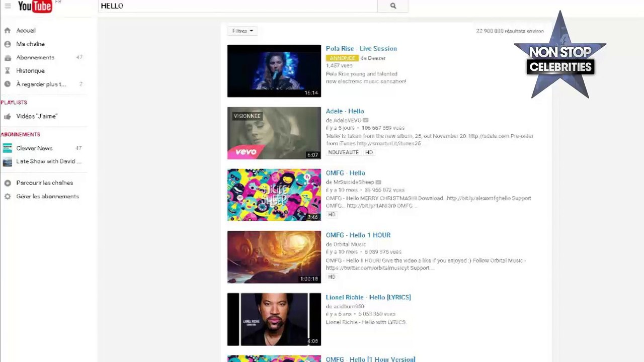The image size is (644, 362).
Task: Click the HELLO search input field
Action: pos(237,6)
